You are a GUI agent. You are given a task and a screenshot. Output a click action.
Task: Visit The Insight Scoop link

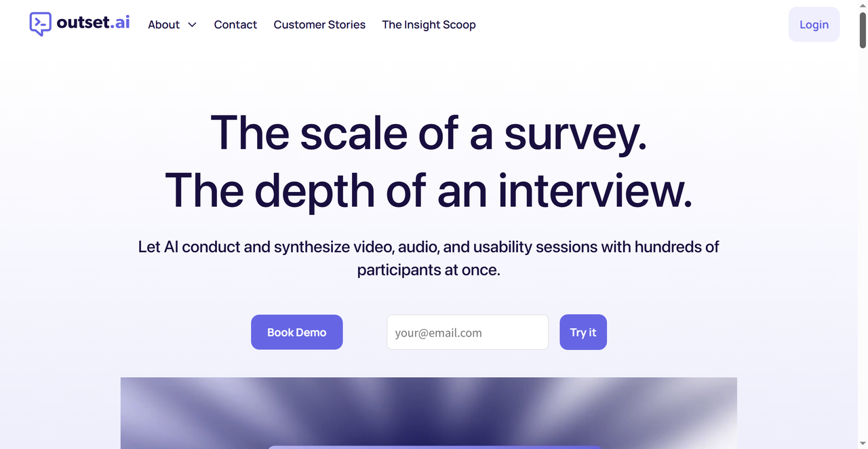point(429,24)
